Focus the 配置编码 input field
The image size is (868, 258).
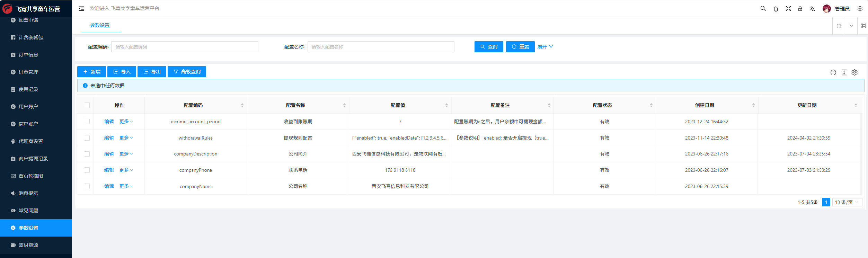point(185,47)
